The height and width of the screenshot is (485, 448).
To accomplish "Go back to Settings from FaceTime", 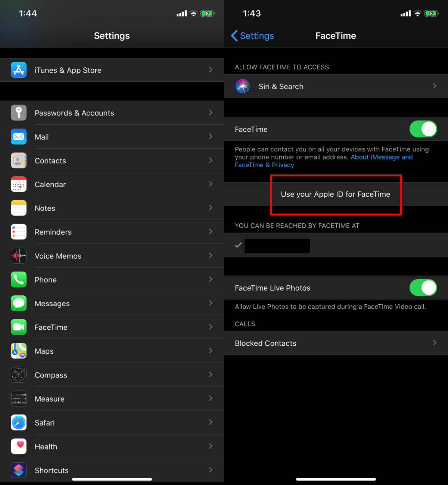I will [252, 35].
